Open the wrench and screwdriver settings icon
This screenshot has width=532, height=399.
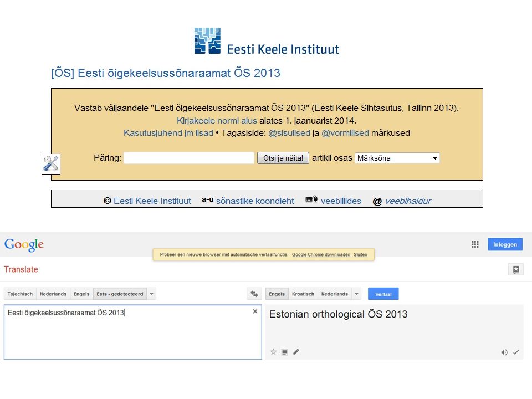51,164
